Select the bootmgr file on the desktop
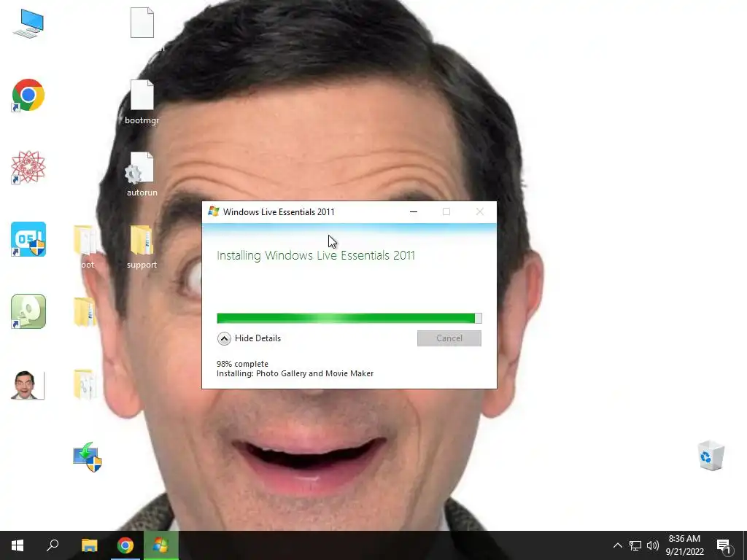747x560 pixels. click(142, 102)
